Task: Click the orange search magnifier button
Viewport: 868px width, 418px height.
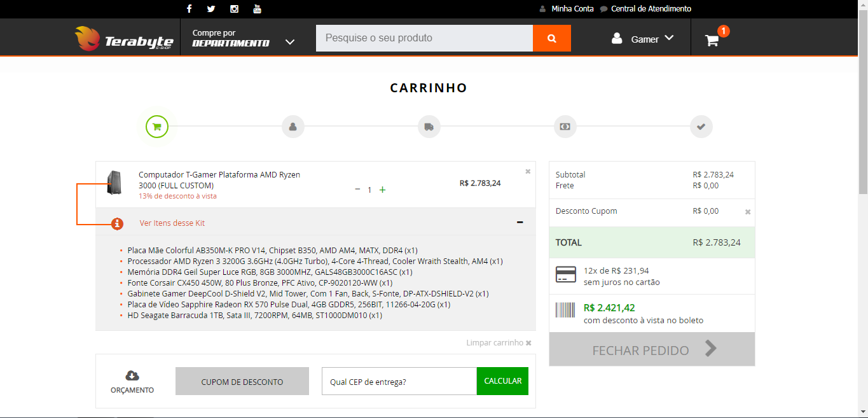Action: tap(552, 38)
